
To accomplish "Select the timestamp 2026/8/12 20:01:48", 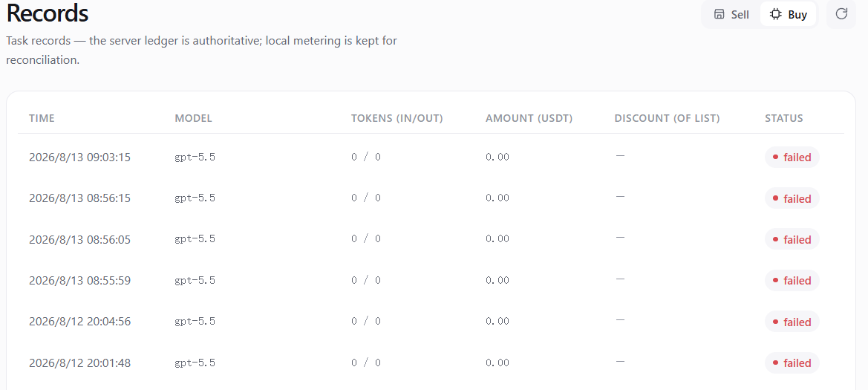I will tap(79, 363).
